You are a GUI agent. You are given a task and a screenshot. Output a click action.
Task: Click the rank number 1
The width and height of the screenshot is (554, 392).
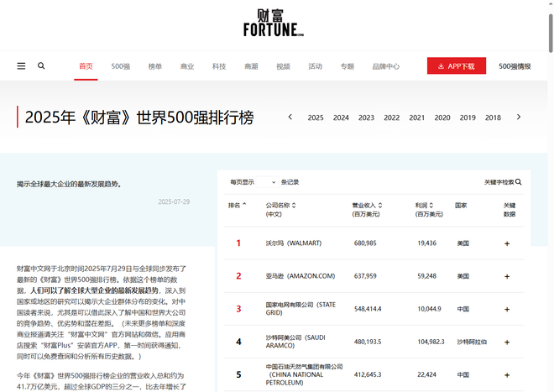point(238,243)
